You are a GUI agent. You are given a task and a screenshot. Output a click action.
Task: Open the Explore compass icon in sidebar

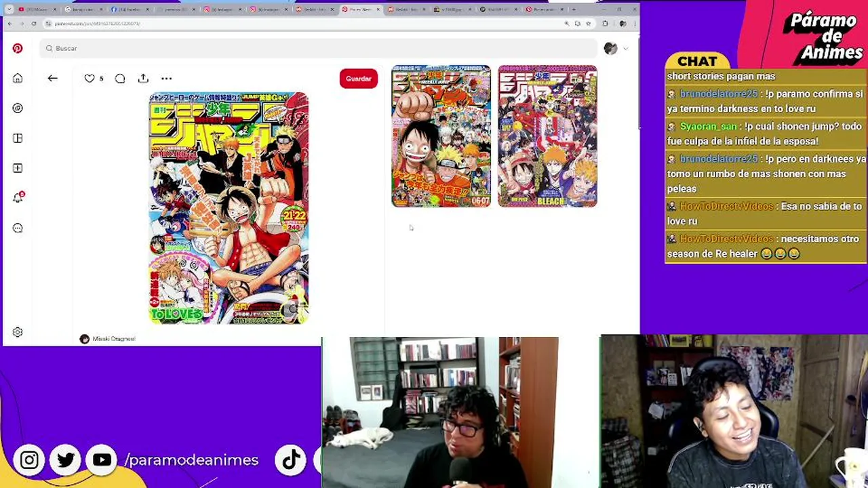click(18, 108)
